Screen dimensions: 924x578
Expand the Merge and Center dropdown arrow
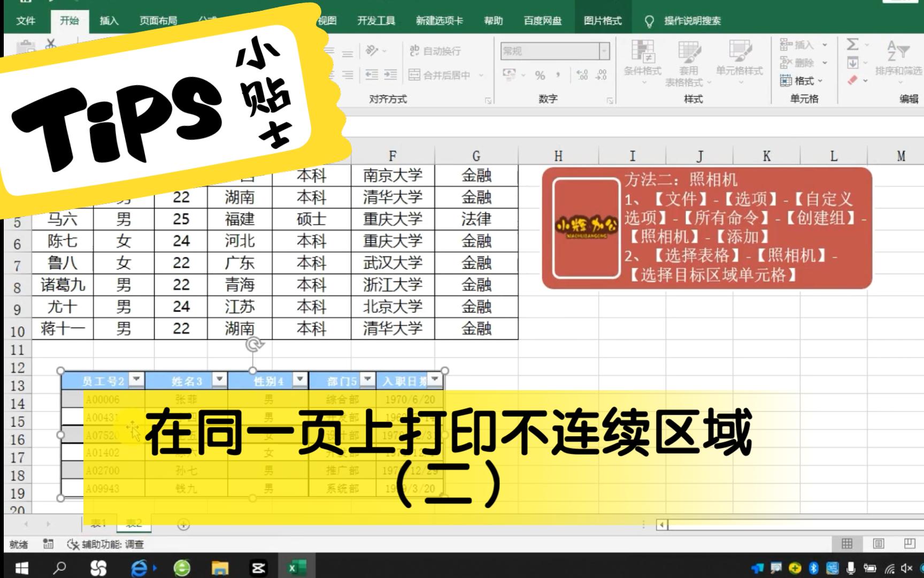click(481, 75)
